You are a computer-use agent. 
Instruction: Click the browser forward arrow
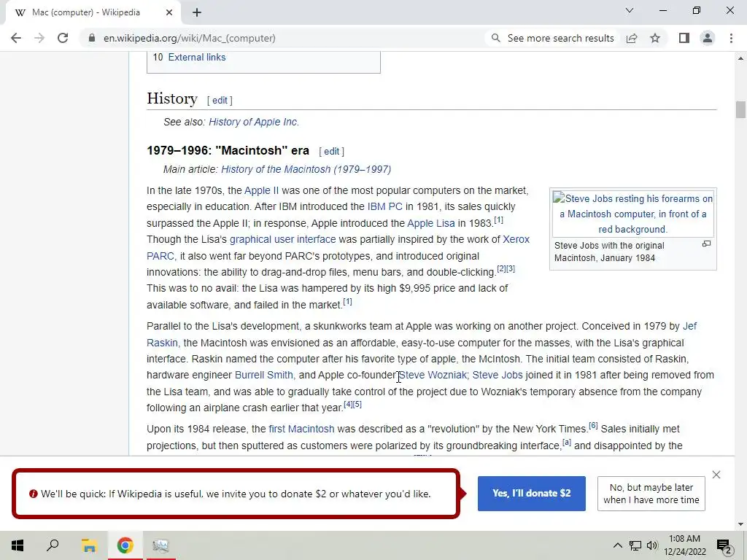(39, 38)
